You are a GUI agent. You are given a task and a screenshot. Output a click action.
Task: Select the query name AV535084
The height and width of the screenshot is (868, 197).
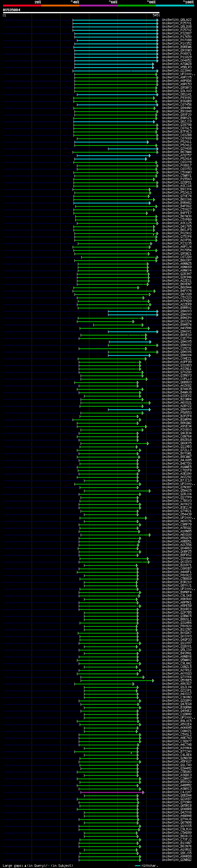[x=11, y=10]
